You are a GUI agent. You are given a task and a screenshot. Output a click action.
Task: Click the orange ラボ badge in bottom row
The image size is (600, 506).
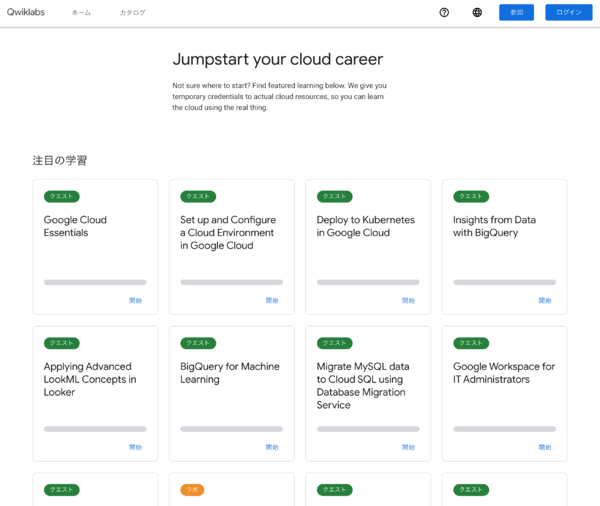[192, 490]
